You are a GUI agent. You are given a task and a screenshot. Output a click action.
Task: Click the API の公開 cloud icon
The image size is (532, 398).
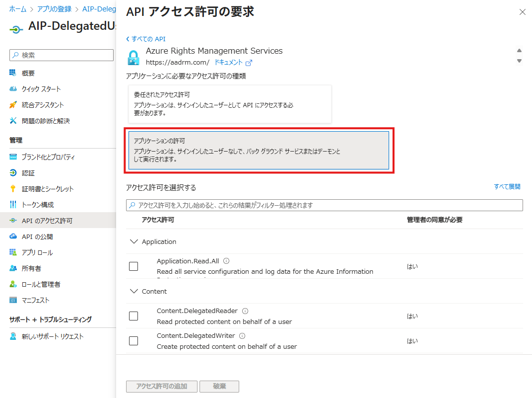[13, 236]
